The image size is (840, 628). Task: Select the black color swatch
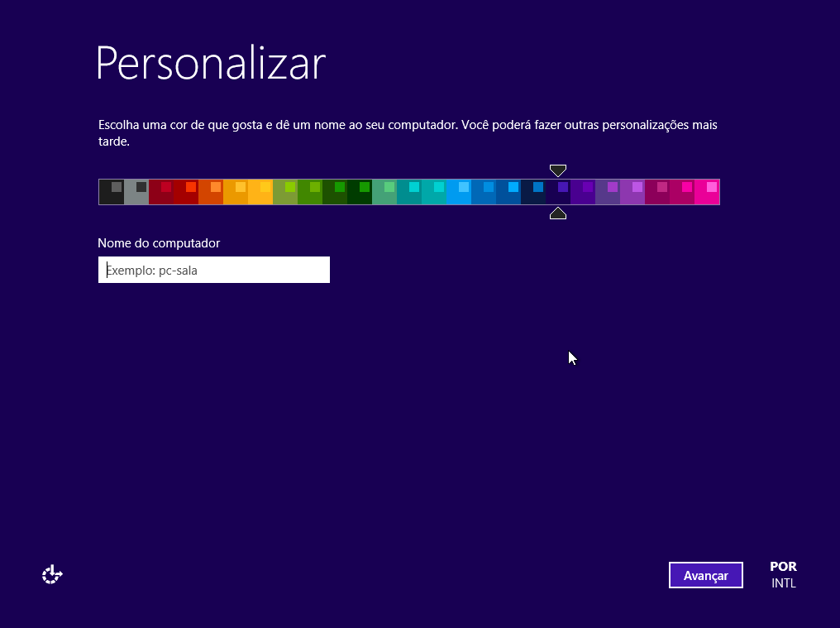pos(111,192)
